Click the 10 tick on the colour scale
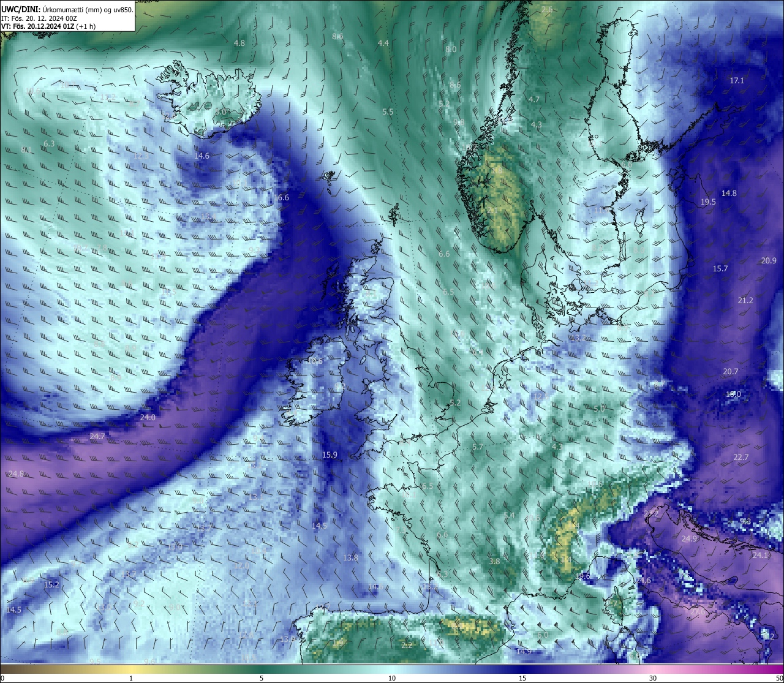Image resolution: width=784 pixels, height=683 pixels. 392,678
